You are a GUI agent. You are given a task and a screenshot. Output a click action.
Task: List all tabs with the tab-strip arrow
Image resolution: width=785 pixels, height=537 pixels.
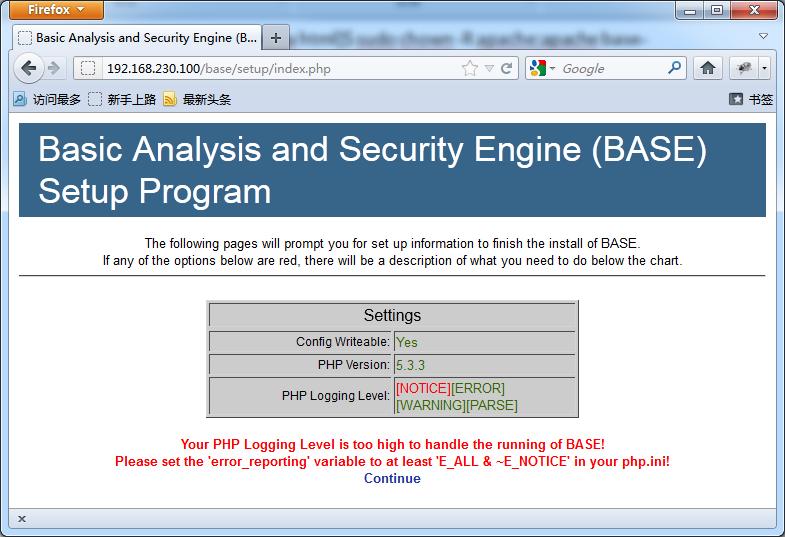click(x=763, y=37)
